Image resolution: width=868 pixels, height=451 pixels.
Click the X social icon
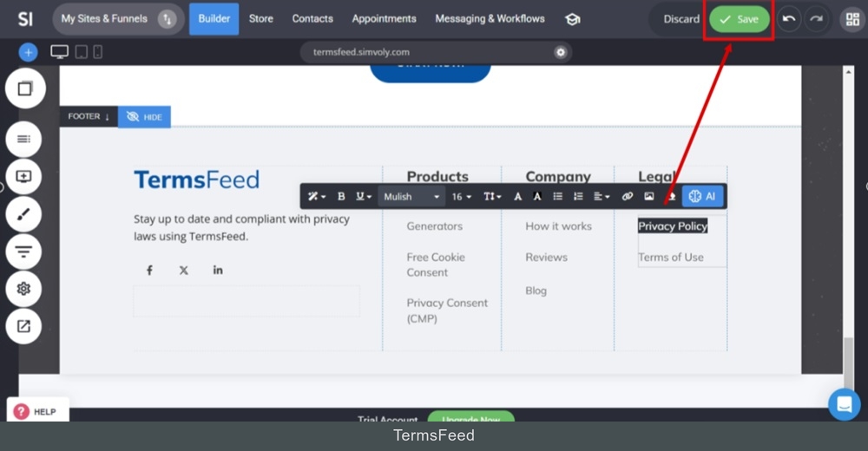pyautogui.click(x=184, y=270)
